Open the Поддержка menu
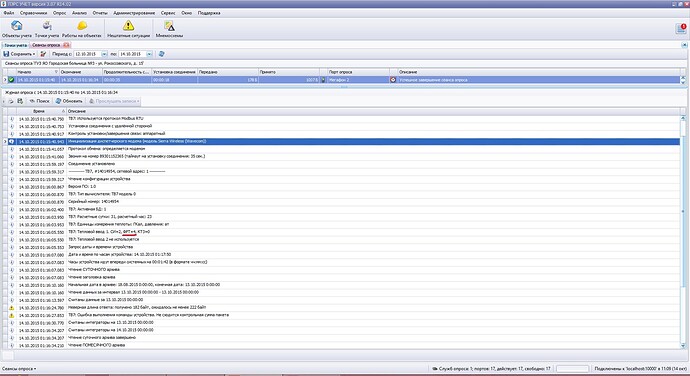Screen dimensions: 690x376 [209, 13]
